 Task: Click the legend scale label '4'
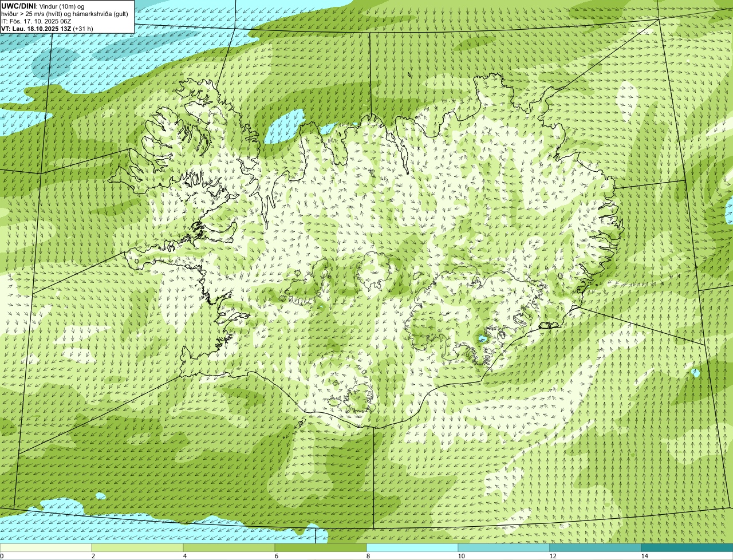184,556
